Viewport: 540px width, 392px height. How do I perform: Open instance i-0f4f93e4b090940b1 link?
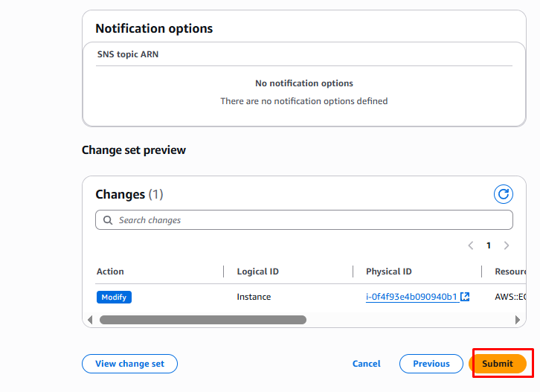411,297
